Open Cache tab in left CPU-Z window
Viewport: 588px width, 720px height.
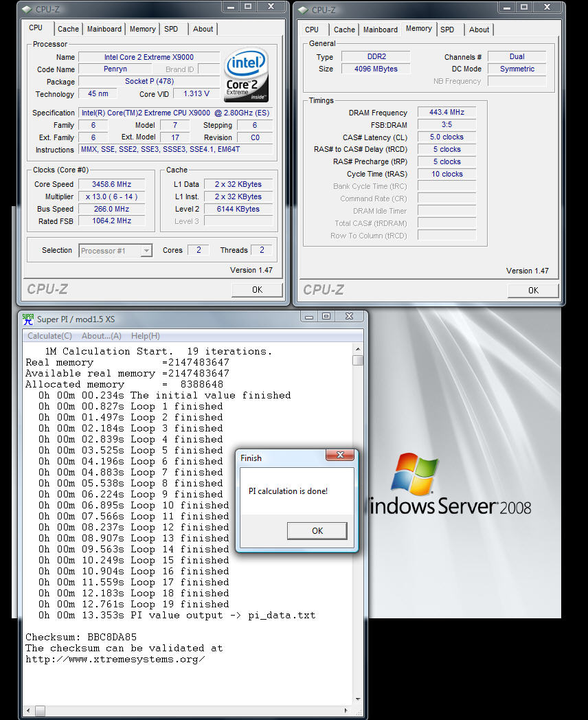[68, 29]
